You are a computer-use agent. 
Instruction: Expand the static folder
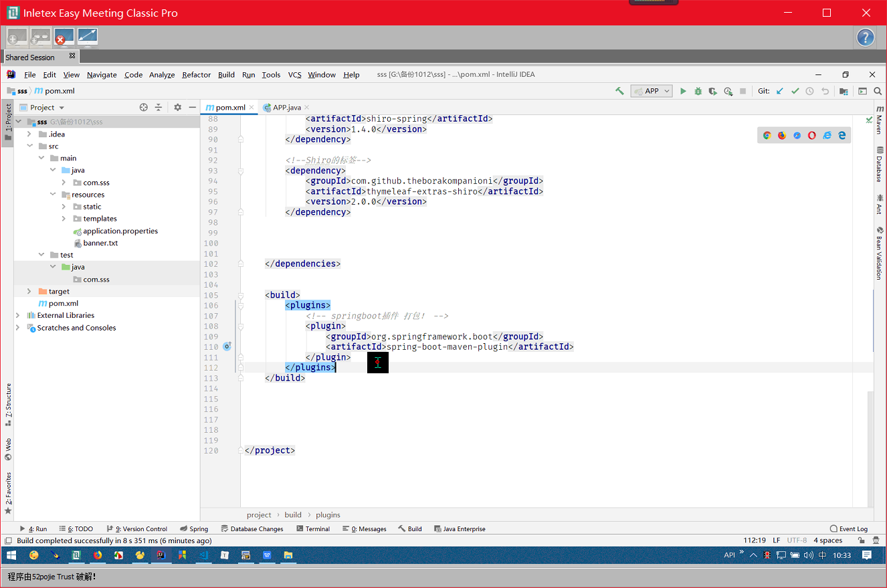click(x=64, y=207)
